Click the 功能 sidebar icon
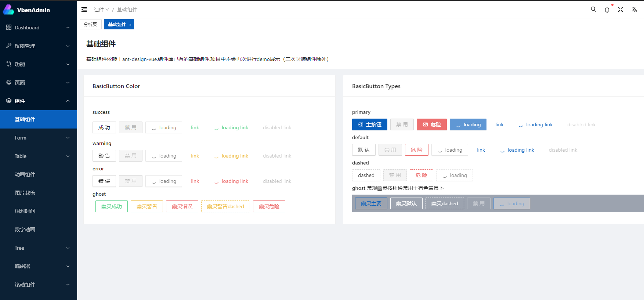Screen dimensions: 644x300 pyautogui.click(x=9, y=64)
